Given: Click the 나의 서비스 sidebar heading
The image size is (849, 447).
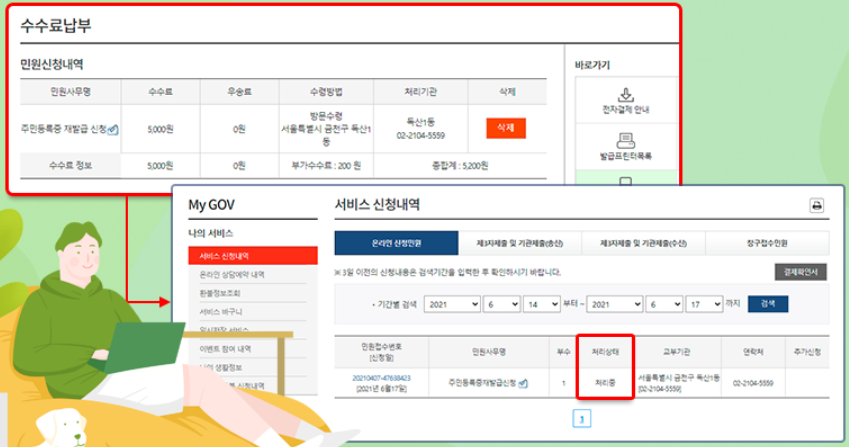Looking at the screenshot, I should point(211,233).
